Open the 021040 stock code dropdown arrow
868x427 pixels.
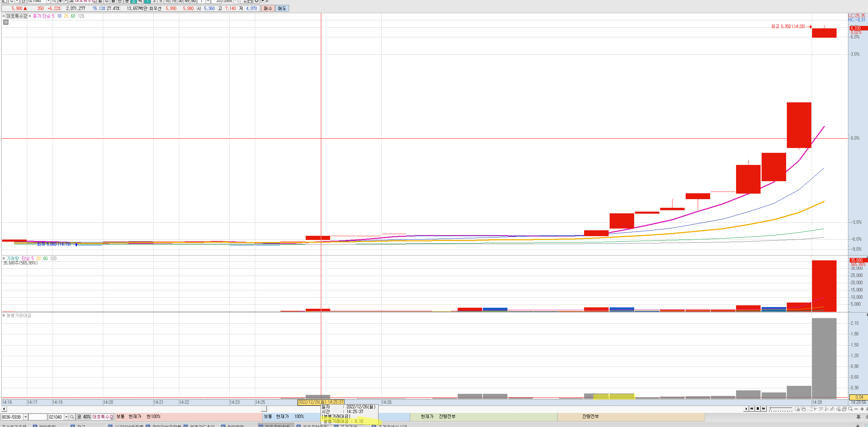66,417
